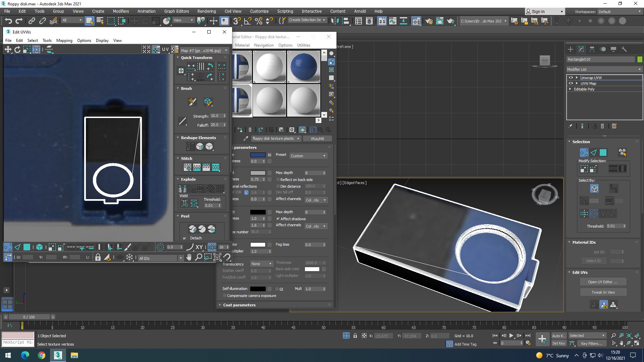
Task: Remove modifier using the trash icon
Action: click(x=602, y=126)
